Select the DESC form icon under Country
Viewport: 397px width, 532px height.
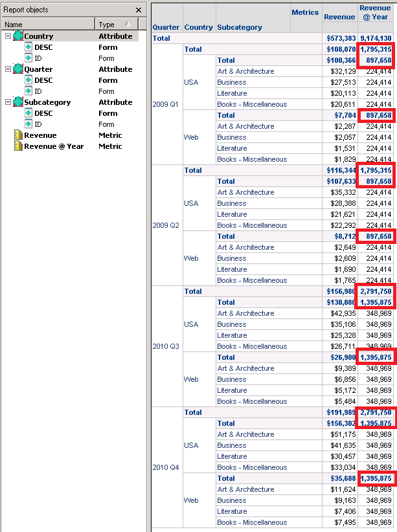coord(28,47)
